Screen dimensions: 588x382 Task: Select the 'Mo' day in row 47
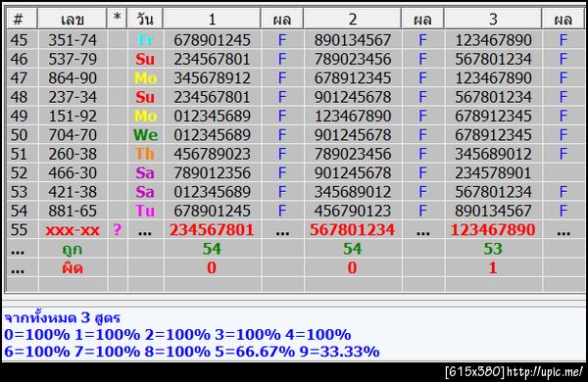point(145,78)
